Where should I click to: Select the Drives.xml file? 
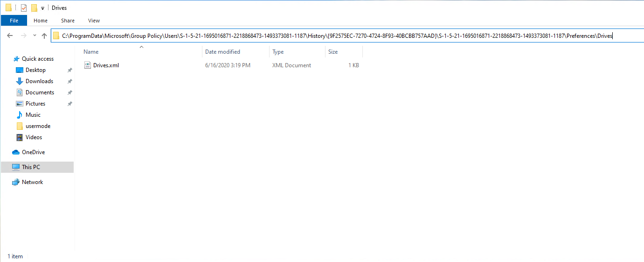106,65
